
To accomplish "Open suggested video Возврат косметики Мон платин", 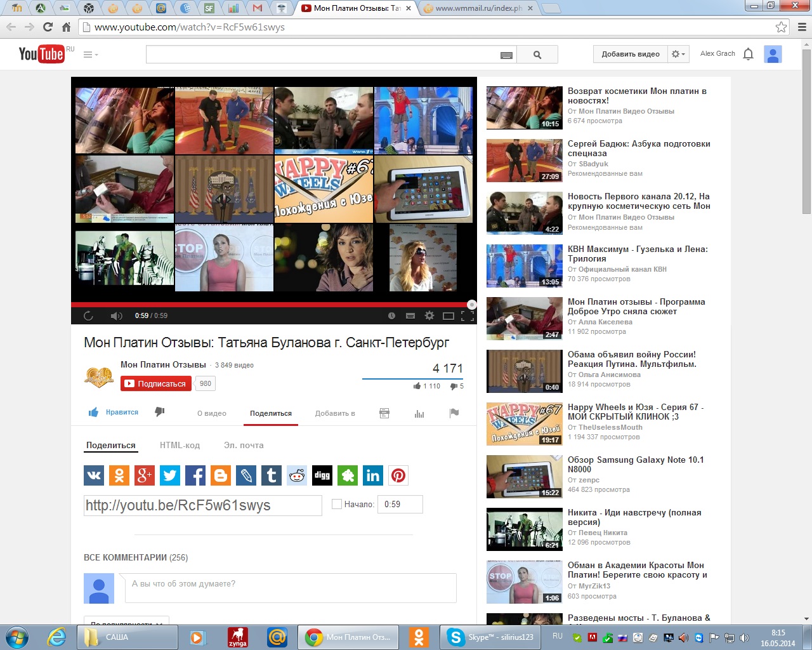I will pyautogui.click(x=637, y=96).
